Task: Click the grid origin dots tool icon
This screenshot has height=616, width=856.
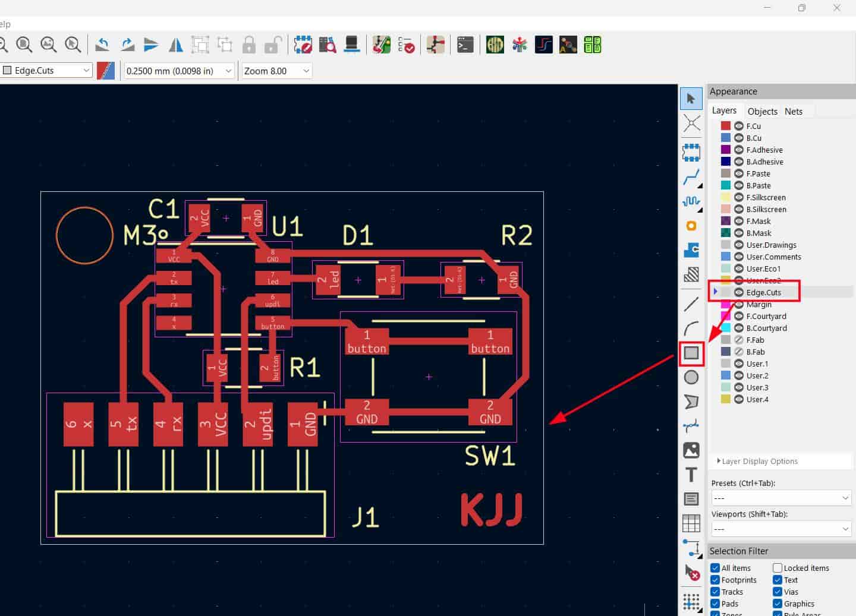Action: pos(691,602)
